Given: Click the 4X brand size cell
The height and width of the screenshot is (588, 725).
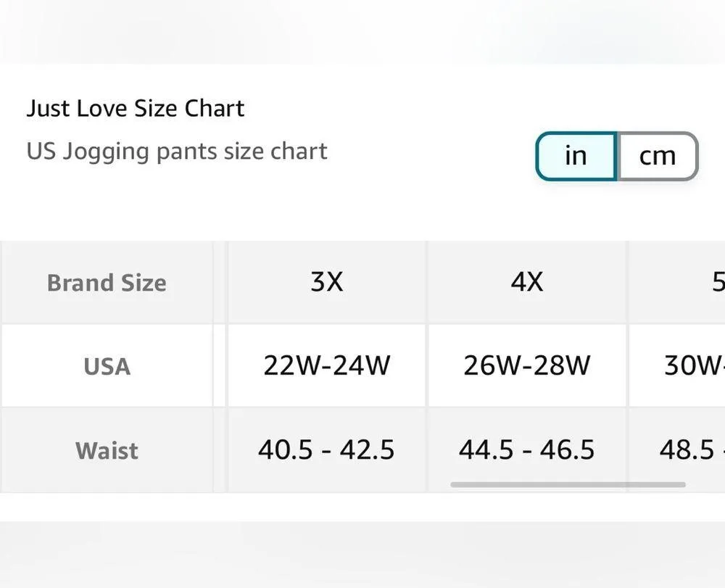Looking at the screenshot, I should [526, 283].
